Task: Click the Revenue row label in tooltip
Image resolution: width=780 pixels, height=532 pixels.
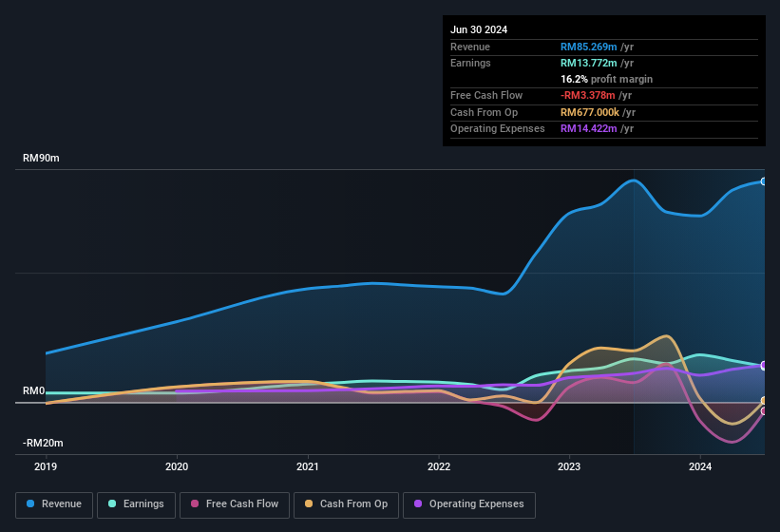Action: click(x=470, y=47)
